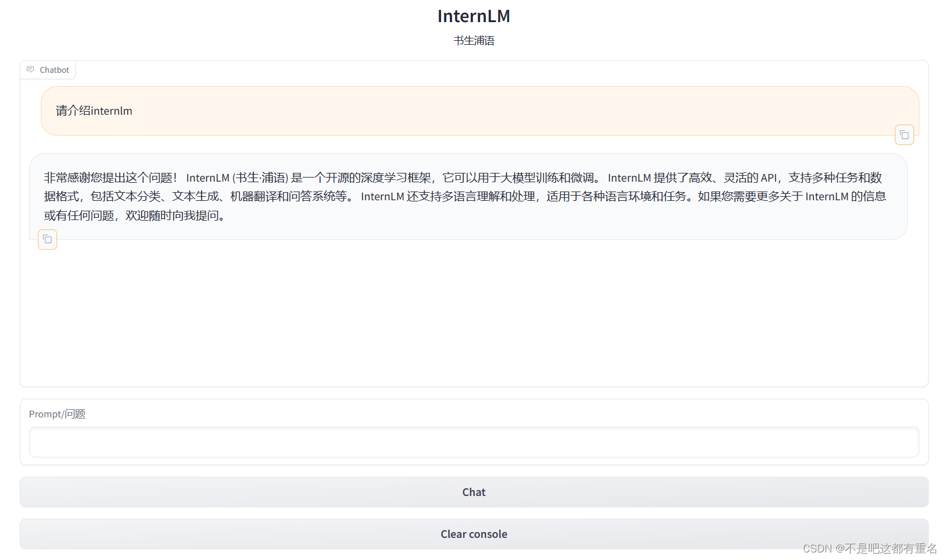Click the subtitle 书生浦语
Image resolution: width=945 pixels, height=560 pixels.
[x=474, y=41]
